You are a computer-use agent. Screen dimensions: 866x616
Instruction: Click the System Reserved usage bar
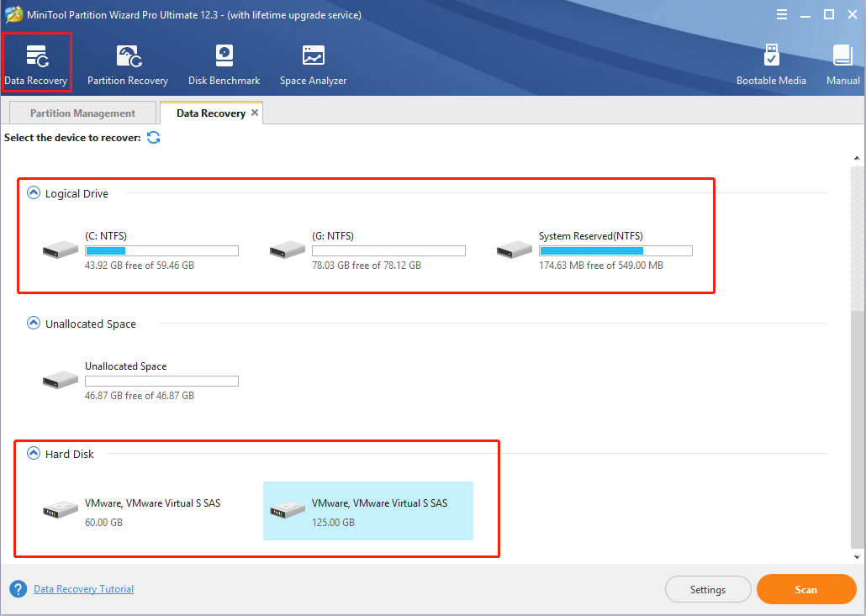point(615,251)
